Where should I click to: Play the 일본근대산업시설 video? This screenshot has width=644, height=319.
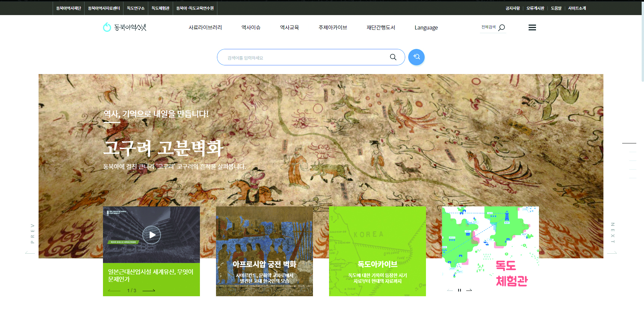[x=152, y=235]
